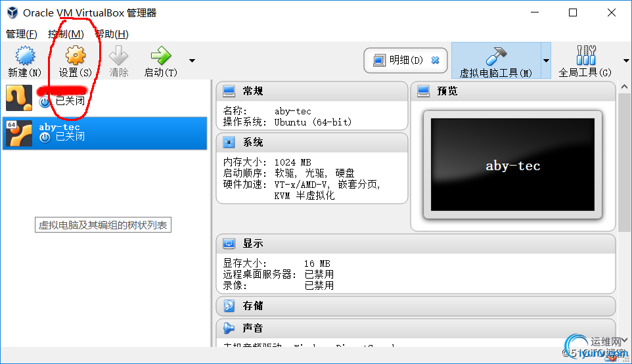Click the Preview section monitor icon
The height and width of the screenshot is (364, 632).
[423, 91]
